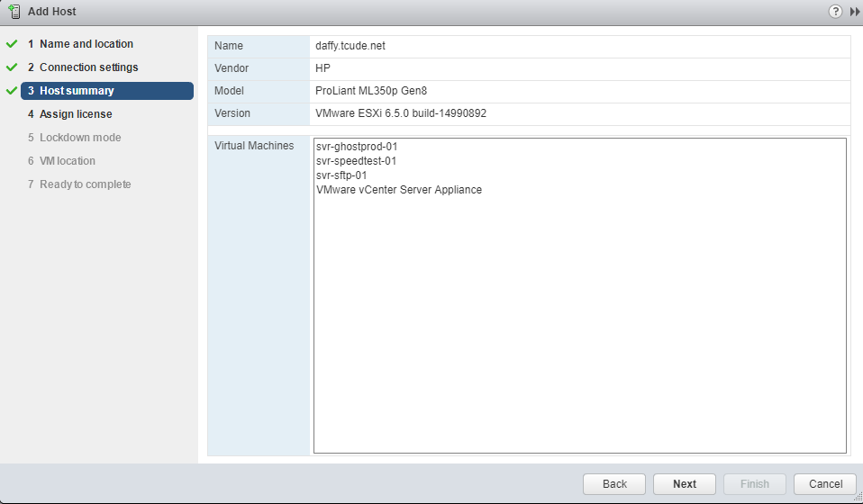This screenshot has height=504, width=863.
Task: Click the green checkmark beside Host summary
Action: (12, 91)
